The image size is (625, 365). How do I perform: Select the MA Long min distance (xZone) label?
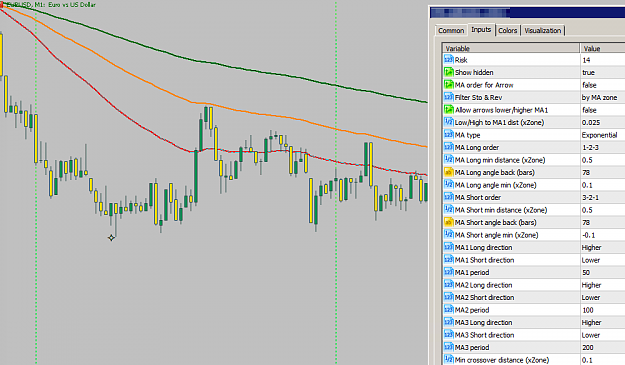coord(500,160)
